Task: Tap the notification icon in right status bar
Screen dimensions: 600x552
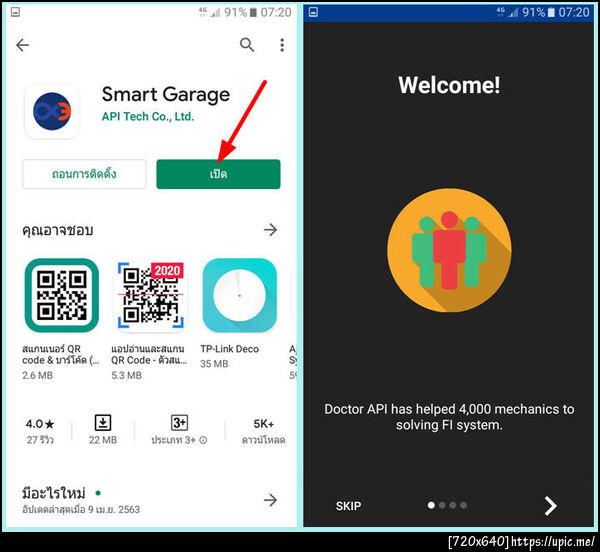Action: click(313, 12)
